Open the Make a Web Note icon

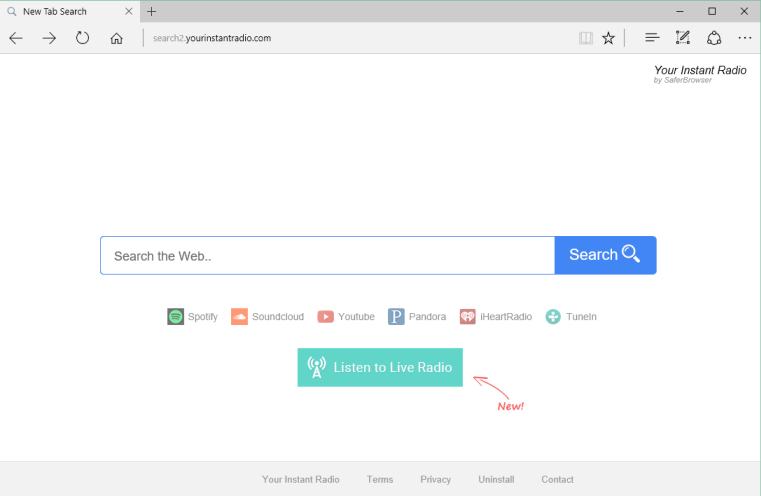tap(682, 37)
